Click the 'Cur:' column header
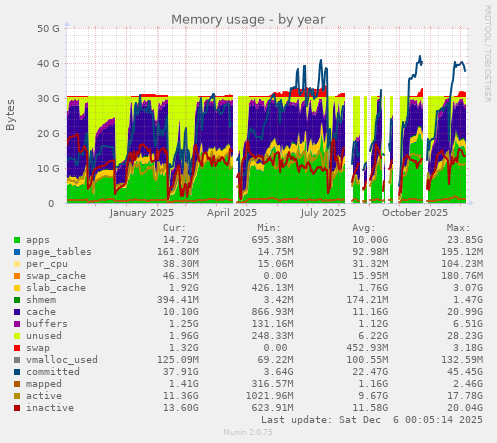 [x=174, y=228]
